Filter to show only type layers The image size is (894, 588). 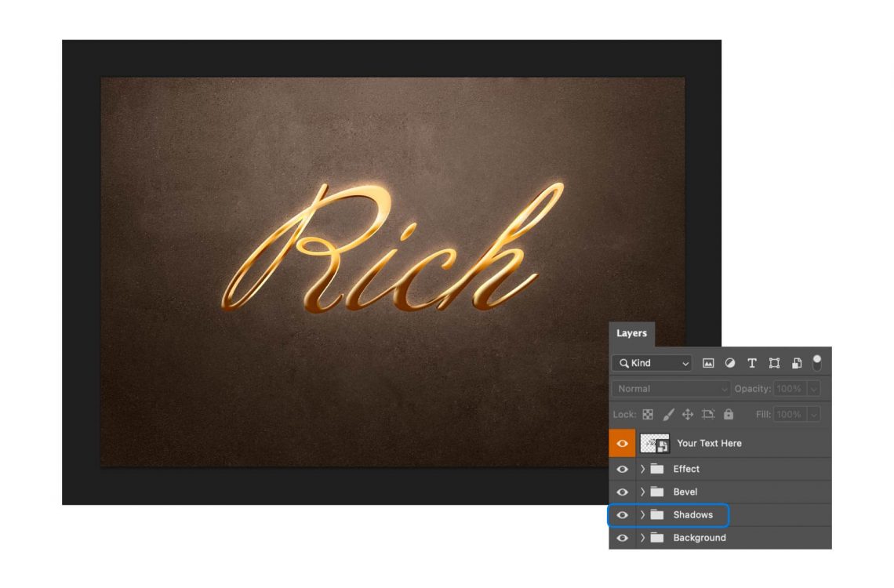click(x=752, y=363)
